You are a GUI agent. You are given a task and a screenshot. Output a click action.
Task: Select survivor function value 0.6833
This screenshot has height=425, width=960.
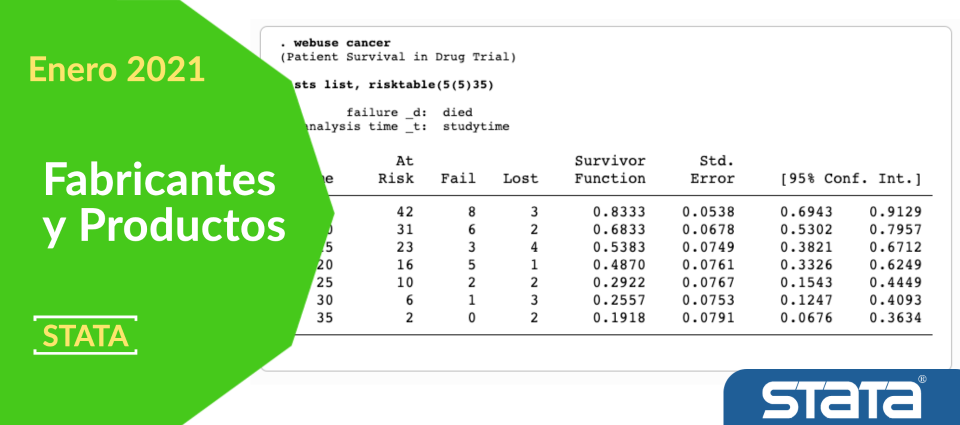click(619, 230)
